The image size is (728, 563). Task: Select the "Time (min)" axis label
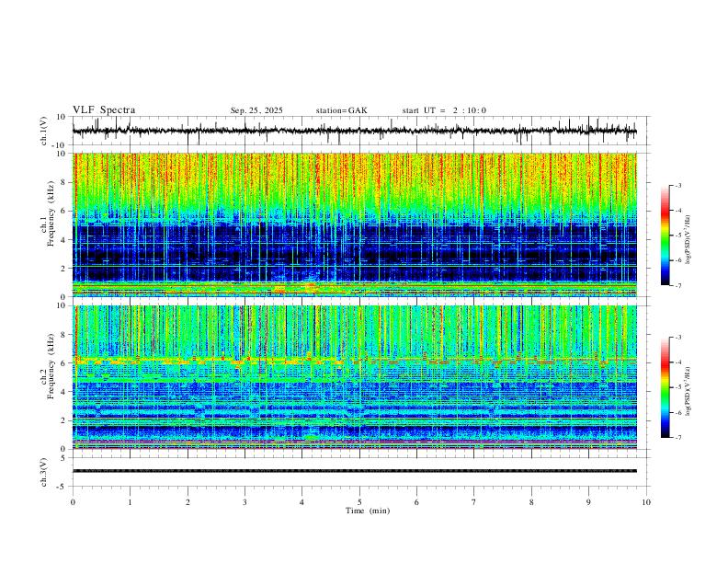[368, 511]
